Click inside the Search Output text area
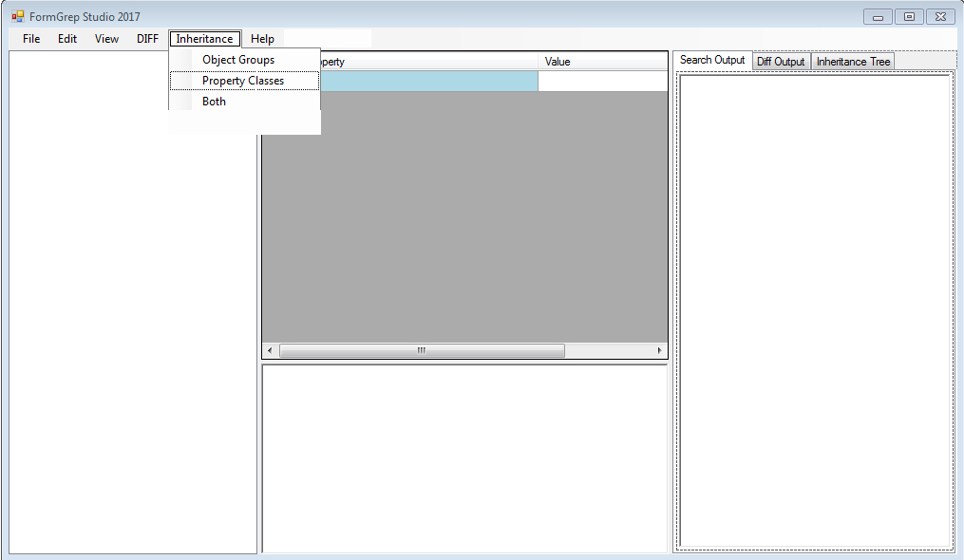The height and width of the screenshot is (560, 964). coord(815,310)
